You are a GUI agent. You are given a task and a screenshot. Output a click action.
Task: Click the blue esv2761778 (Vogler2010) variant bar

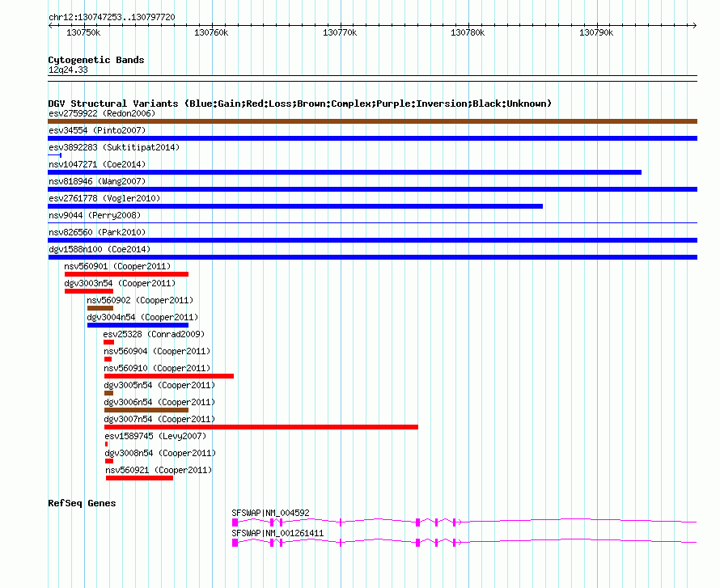click(x=295, y=206)
